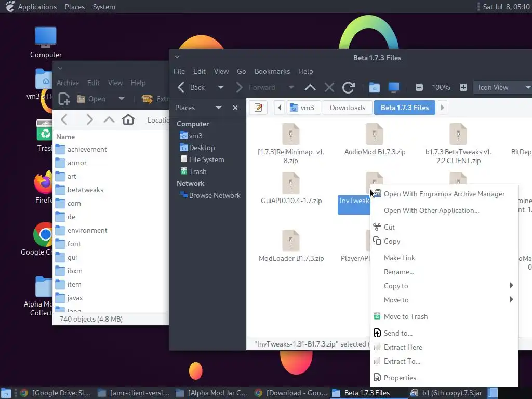Open the Bookmarks menu in file manager

pos(272,71)
